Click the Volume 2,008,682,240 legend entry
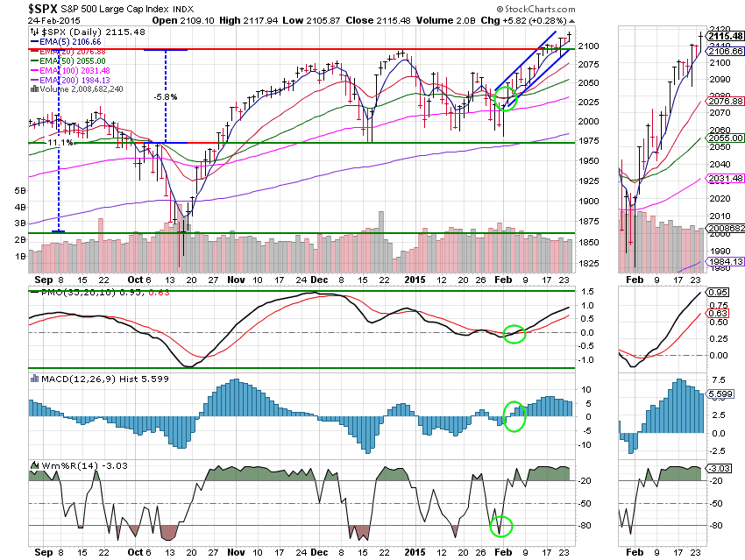Image resolution: width=745 pixels, height=560 pixels. coord(77,89)
